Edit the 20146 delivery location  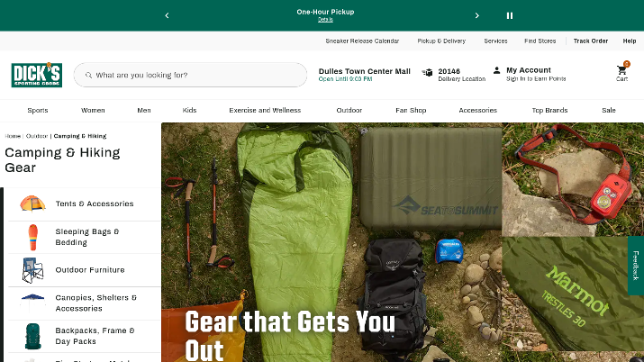[x=462, y=74]
